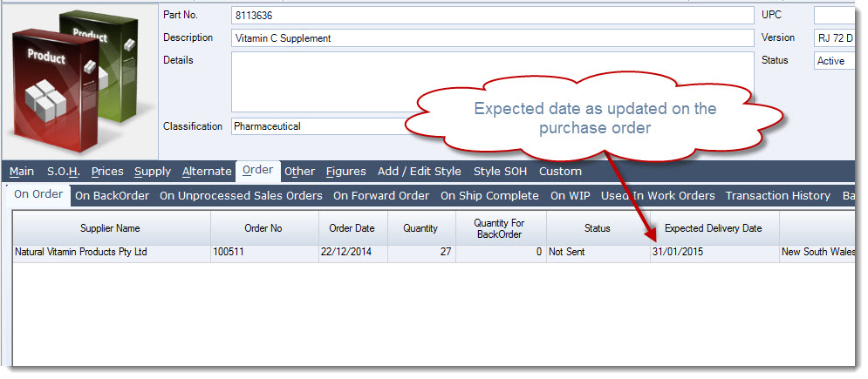Click the Quantity column header
Viewport: 868px width, 379px height.
[x=420, y=228]
